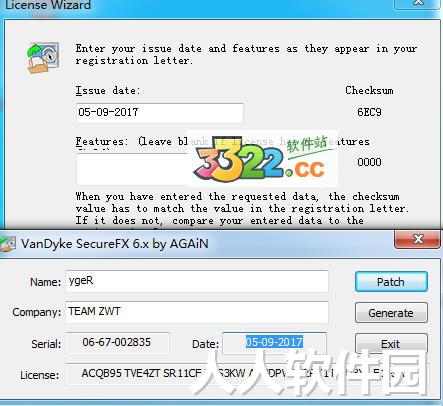443x406 pixels.
Task: Click the highlighted Date field in keygen
Action: [x=274, y=342]
